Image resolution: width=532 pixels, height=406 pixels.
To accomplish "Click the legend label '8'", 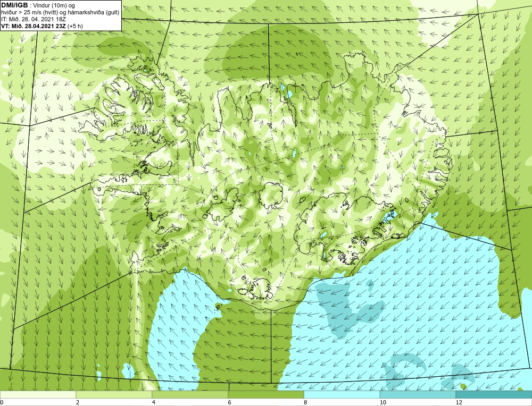I will point(305,402).
